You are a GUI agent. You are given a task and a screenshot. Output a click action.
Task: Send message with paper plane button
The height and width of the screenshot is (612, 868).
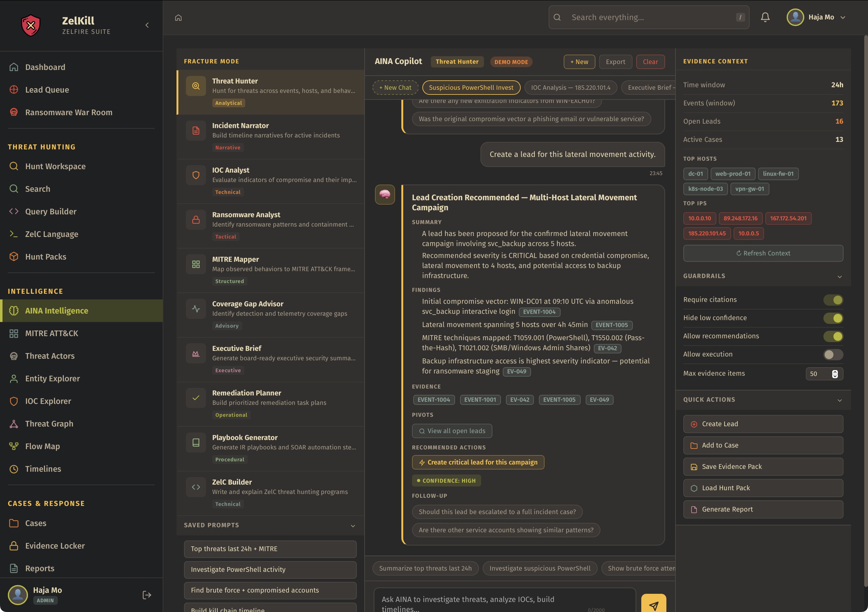[653, 604]
